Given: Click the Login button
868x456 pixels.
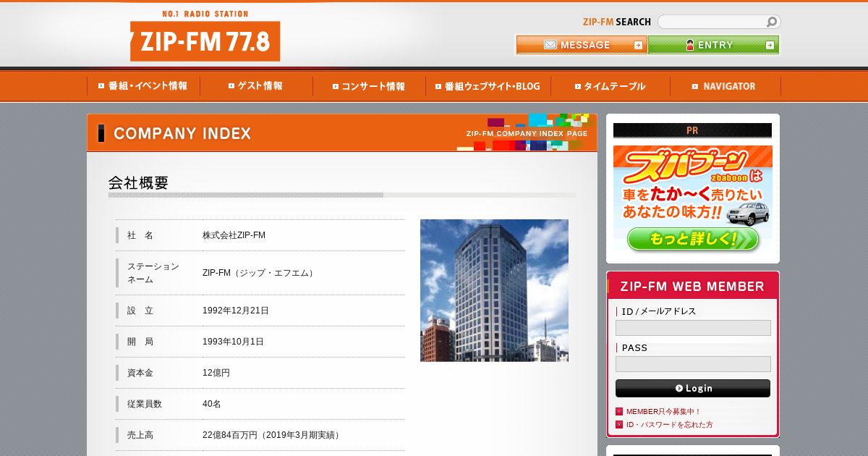Looking at the screenshot, I should [x=693, y=389].
